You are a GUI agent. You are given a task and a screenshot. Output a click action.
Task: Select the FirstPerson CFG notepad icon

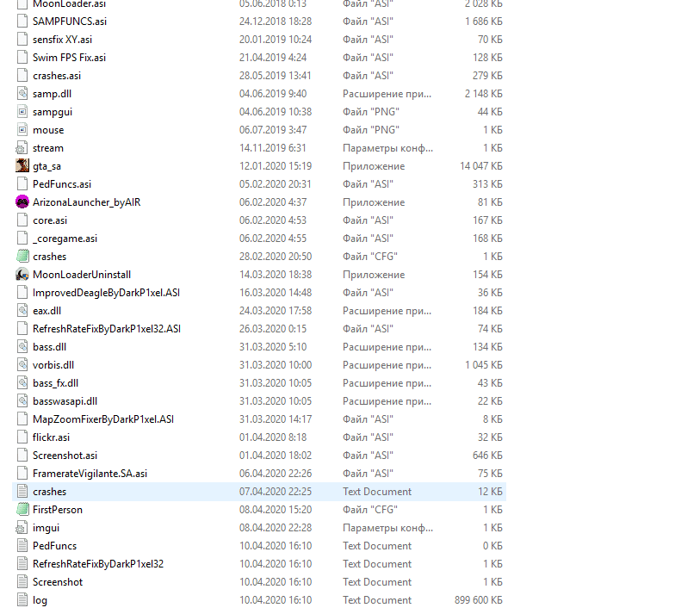[x=22, y=510]
